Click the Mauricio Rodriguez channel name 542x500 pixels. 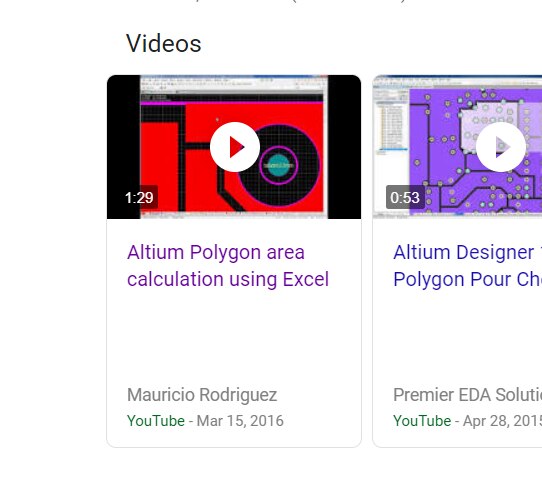click(x=202, y=395)
